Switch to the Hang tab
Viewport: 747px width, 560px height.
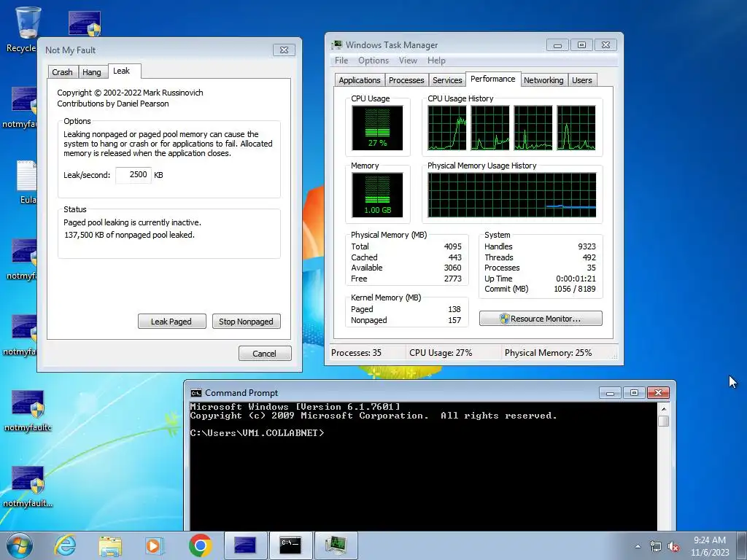(x=91, y=72)
